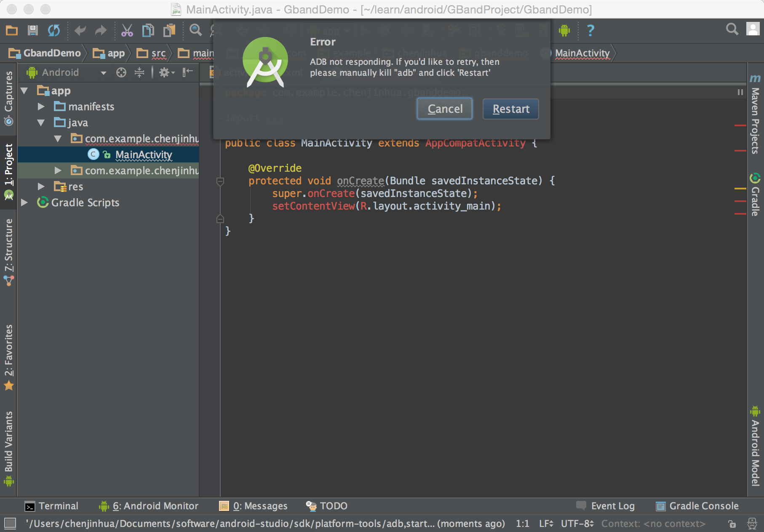This screenshot has height=532, width=764.
Task: Click the Cut scissors icon
Action: pyautogui.click(x=127, y=30)
